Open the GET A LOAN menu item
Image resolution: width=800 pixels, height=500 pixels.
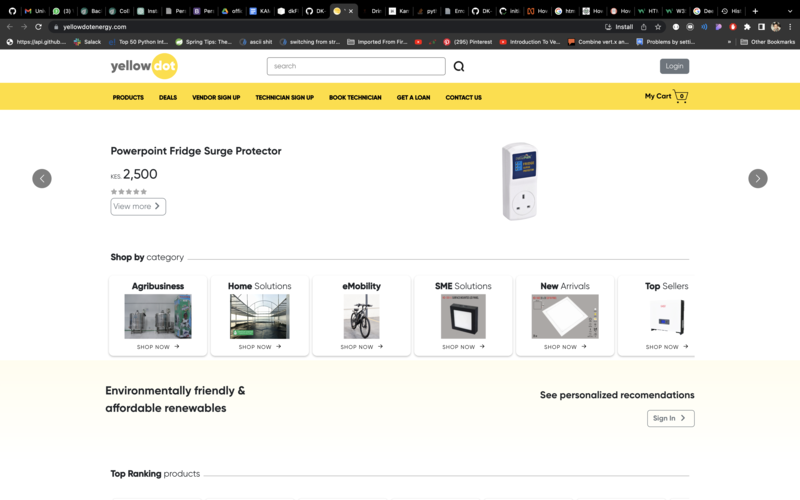click(x=413, y=98)
